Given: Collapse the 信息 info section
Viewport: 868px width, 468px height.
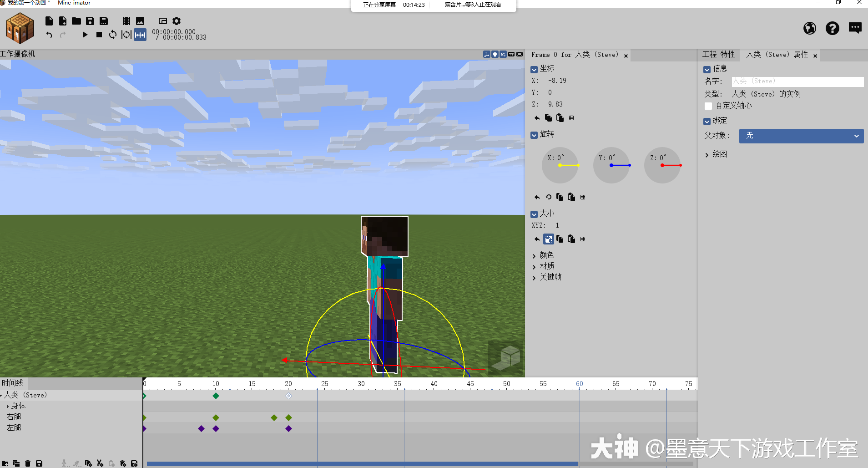Looking at the screenshot, I should tap(707, 70).
